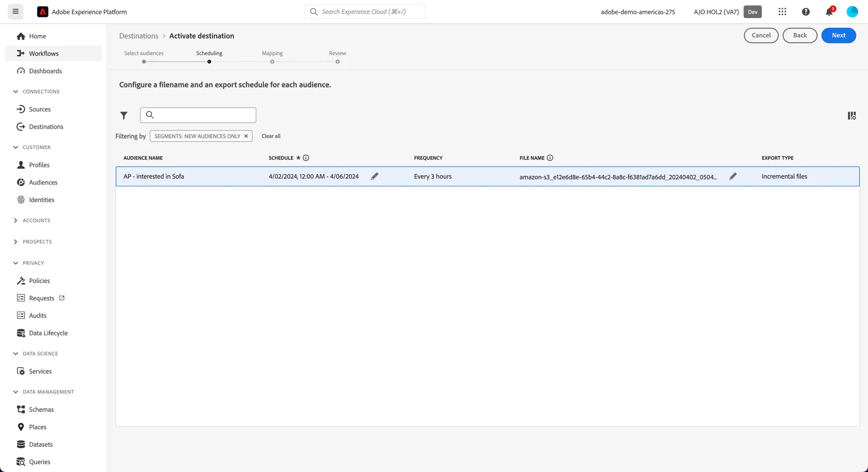Remove the New Audiences Only filter chip

click(x=246, y=136)
